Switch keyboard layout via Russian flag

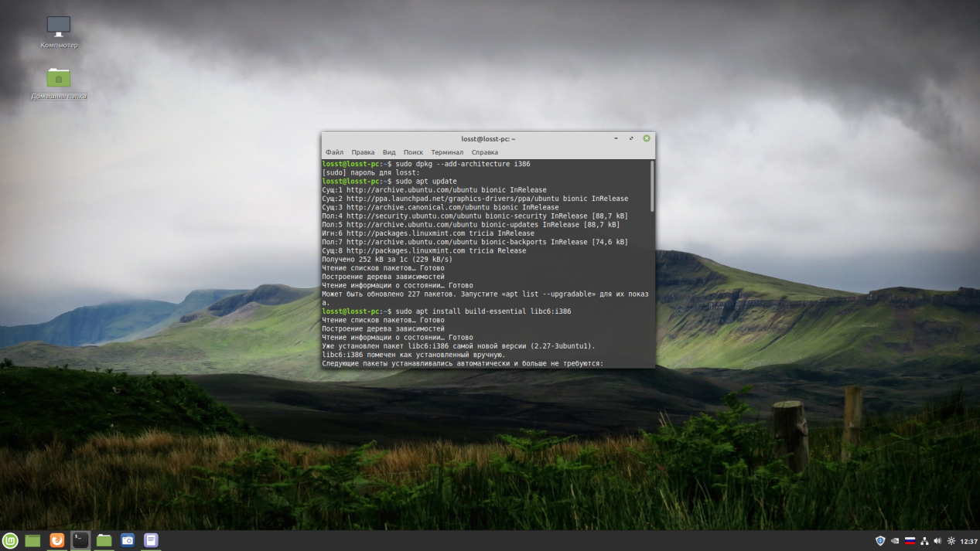(x=910, y=541)
